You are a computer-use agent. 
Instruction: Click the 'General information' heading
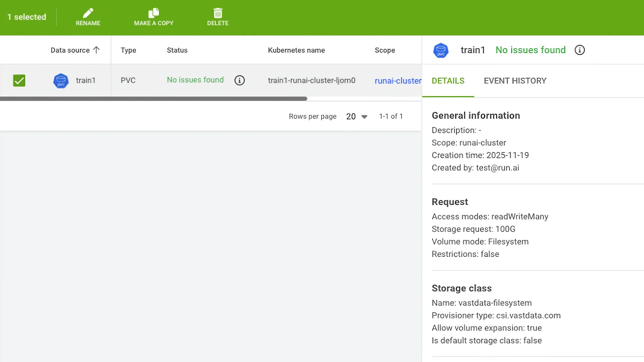(476, 116)
